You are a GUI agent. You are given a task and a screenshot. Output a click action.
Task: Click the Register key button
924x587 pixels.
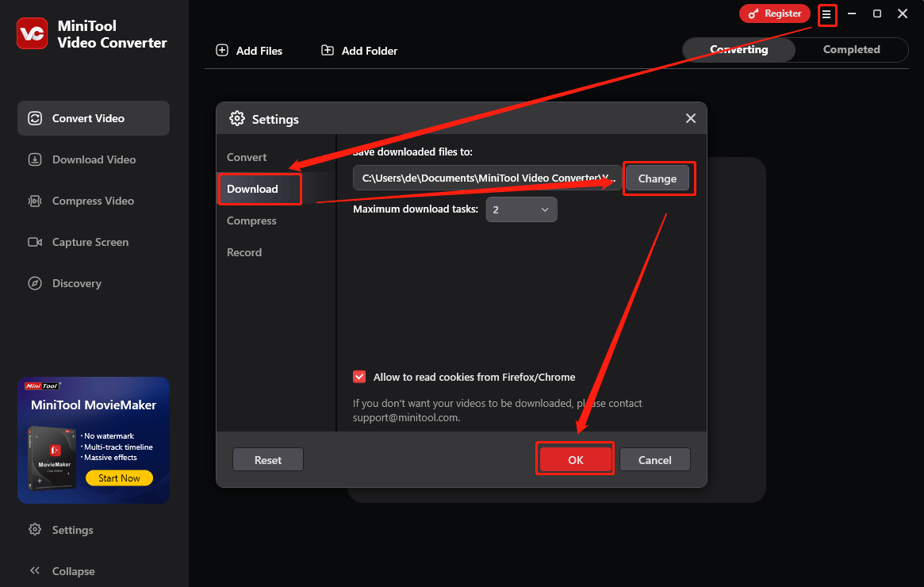click(x=774, y=13)
